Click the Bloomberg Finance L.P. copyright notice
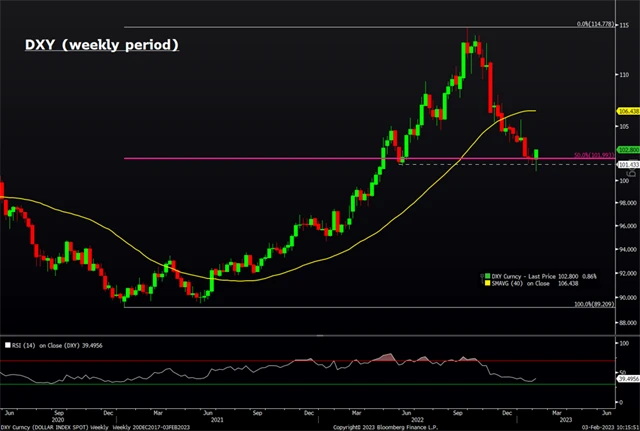This screenshot has height=431, width=640. pyautogui.click(x=385, y=427)
